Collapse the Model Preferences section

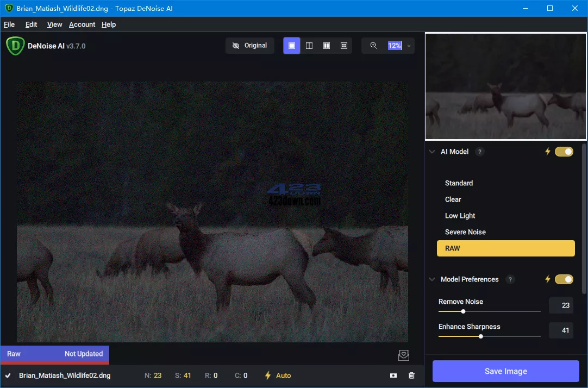pos(432,279)
